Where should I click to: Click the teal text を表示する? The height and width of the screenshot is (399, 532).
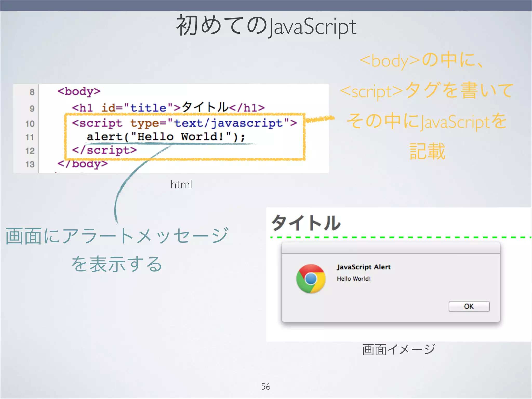tap(117, 264)
